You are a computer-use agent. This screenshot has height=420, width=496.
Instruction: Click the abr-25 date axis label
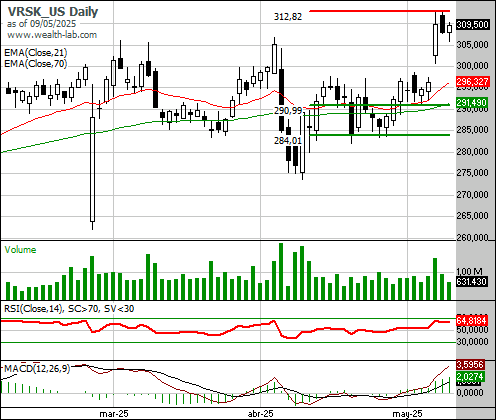[x=260, y=414]
